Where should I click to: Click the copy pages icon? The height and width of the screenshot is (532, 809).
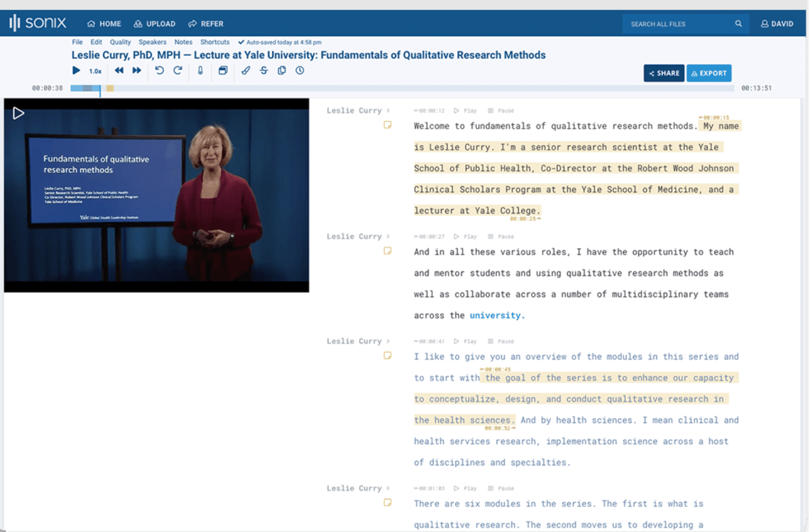[282, 71]
